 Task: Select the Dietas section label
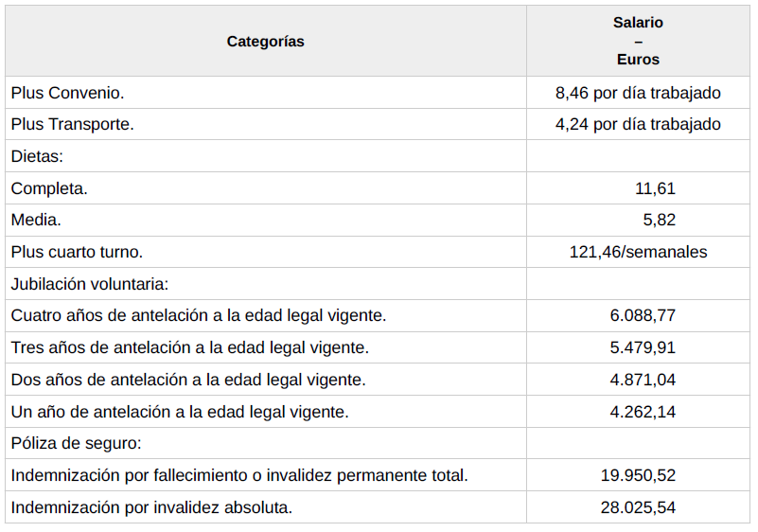pos(37,156)
